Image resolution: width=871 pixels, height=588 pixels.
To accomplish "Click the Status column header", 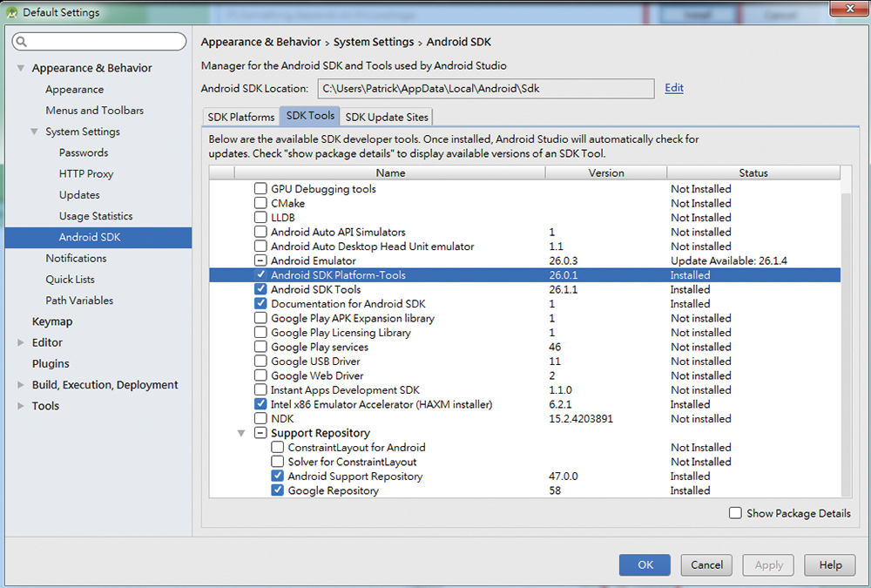I will pos(753,172).
